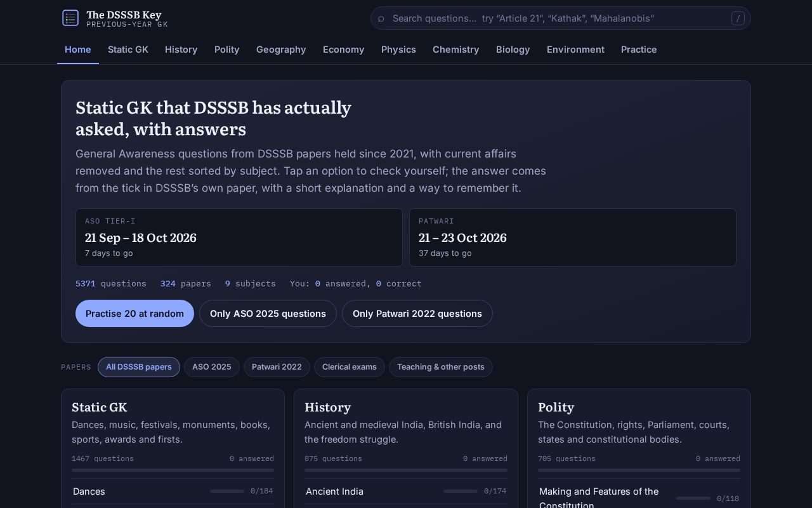Open the Dances topic row

click(x=173, y=491)
